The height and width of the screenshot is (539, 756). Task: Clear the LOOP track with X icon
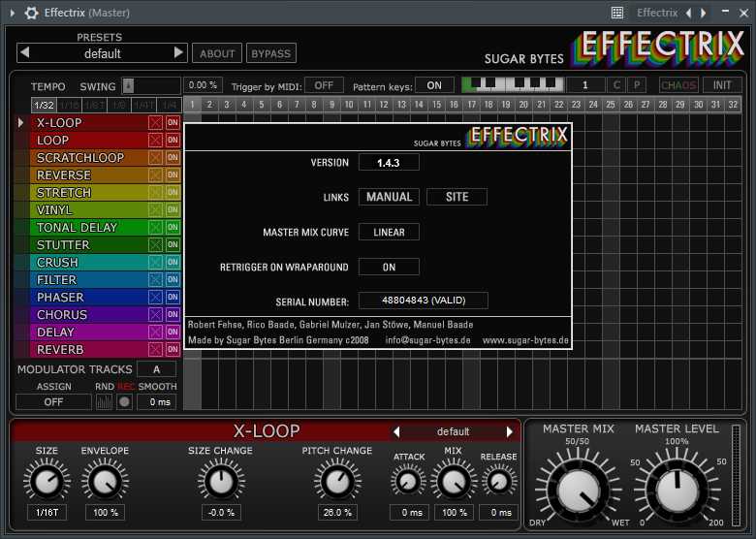[x=155, y=141]
